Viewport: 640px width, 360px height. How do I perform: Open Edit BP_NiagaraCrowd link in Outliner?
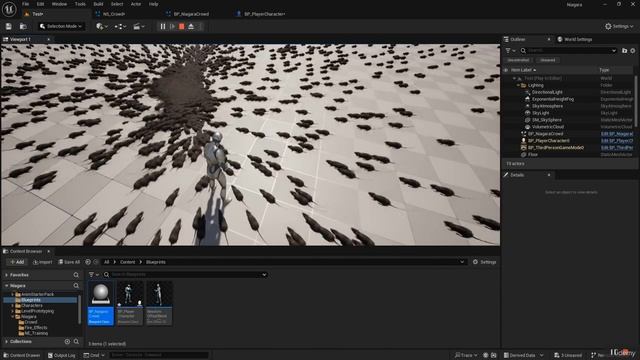[617, 134]
